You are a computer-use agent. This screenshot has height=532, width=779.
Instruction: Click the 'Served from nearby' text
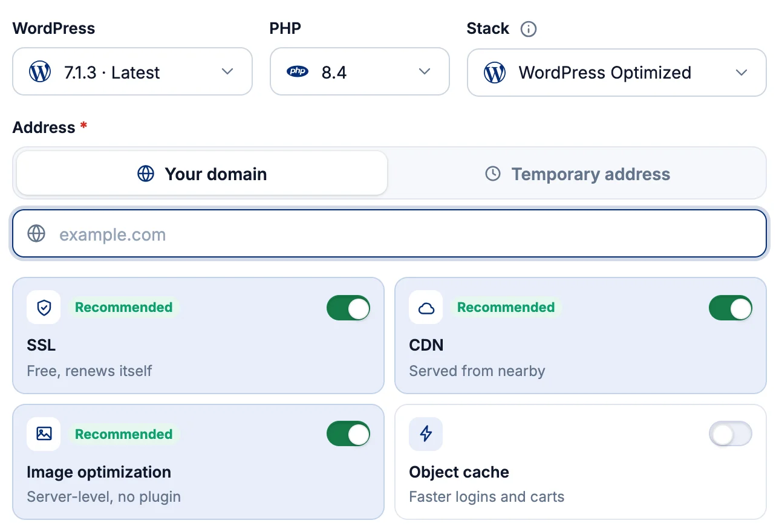coord(477,371)
